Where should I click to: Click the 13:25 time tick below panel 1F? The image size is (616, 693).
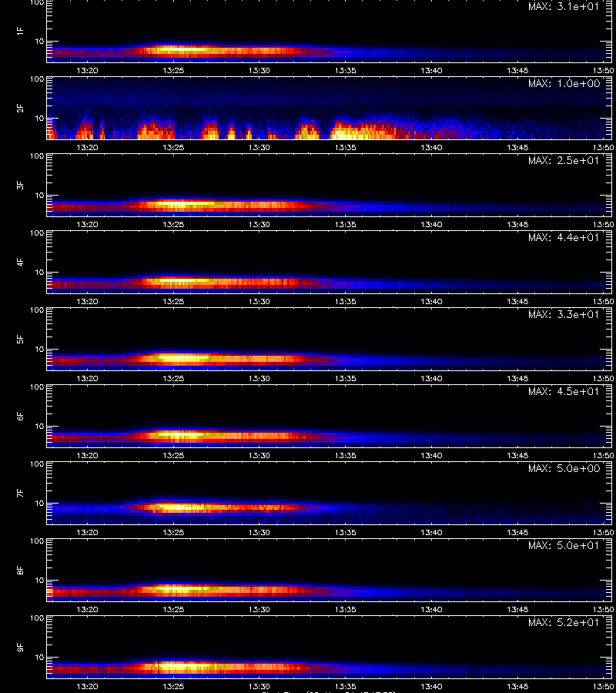click(173, 70)
